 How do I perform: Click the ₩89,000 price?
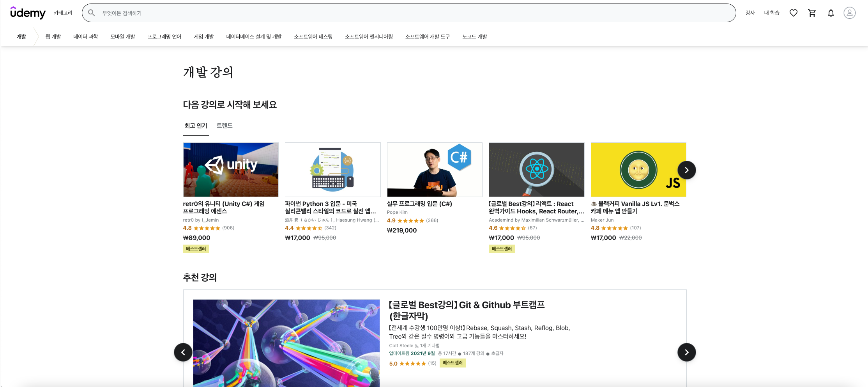pyautogui.click(x=197, y=238)
